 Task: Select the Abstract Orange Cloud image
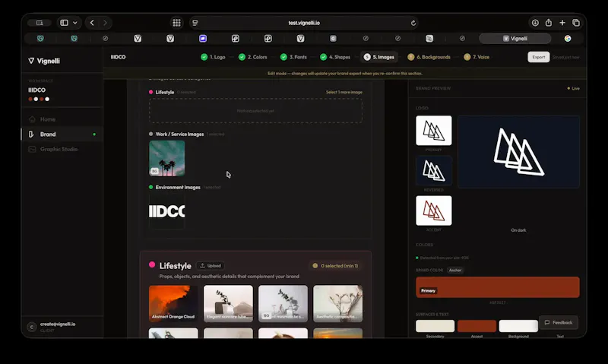coord(173,303)
